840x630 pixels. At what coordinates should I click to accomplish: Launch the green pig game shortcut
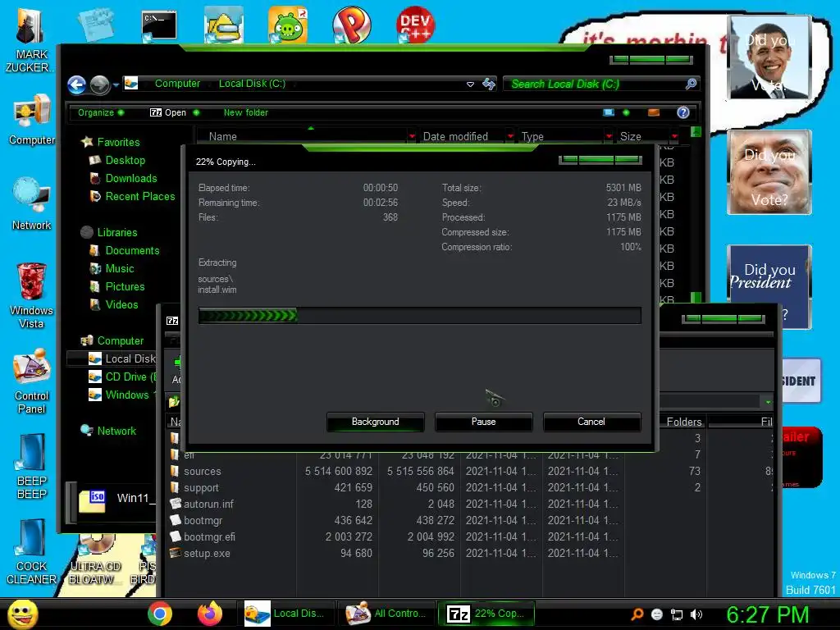tap(288, 25)
